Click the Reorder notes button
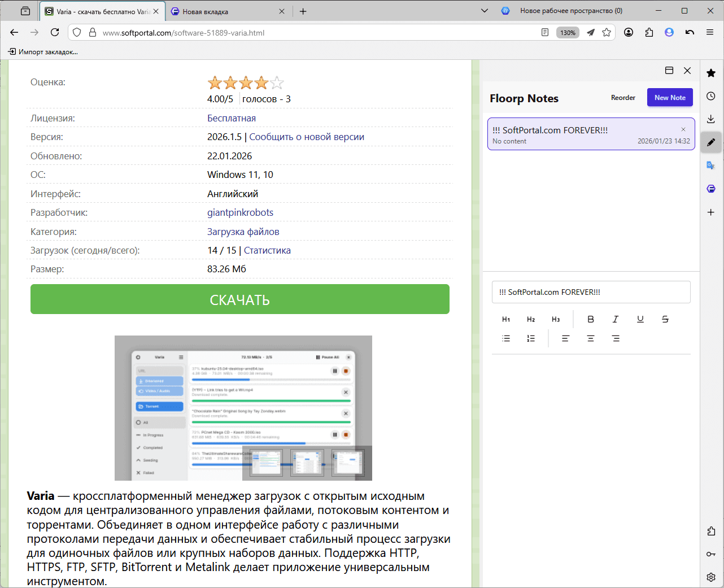 pos(623,98)
